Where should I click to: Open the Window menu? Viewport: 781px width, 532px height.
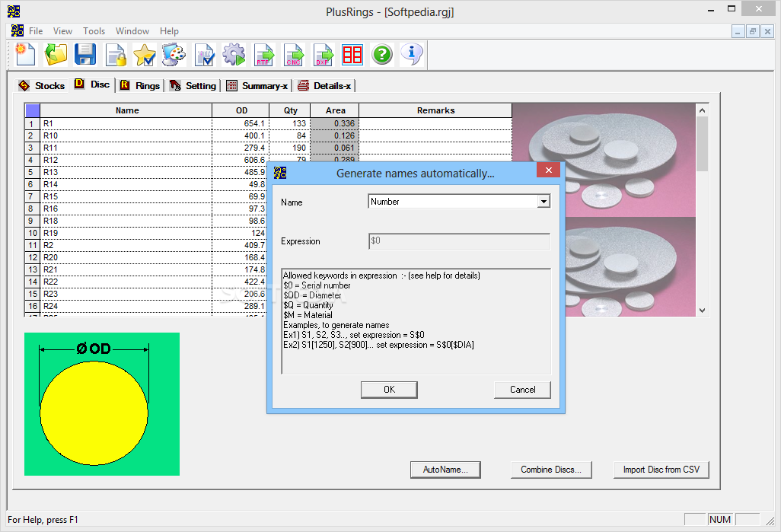pyautogui.click(x=132, y=31)
